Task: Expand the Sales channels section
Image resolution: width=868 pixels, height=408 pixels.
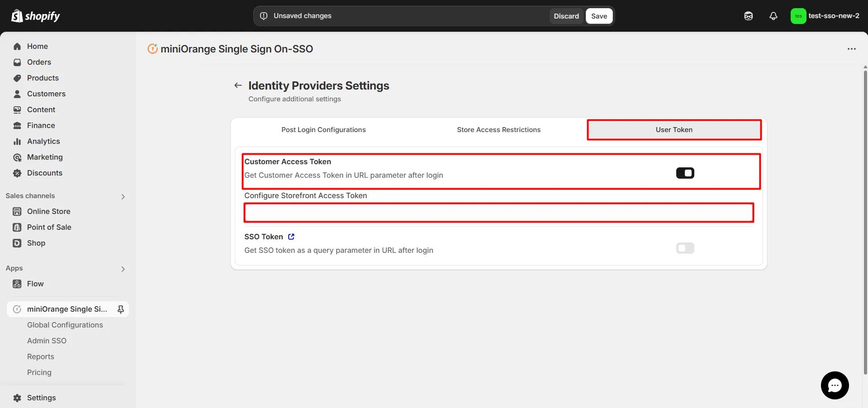Action: pyautogui.click(x=123, y=196)
